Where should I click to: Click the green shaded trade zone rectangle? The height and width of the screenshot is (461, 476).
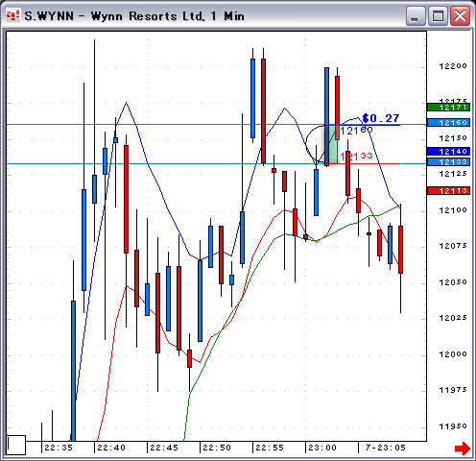332,144
